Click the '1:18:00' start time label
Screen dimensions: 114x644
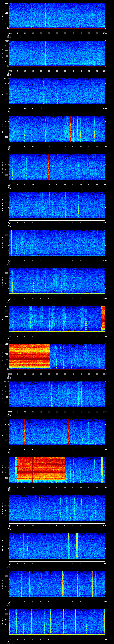[9, 109]
